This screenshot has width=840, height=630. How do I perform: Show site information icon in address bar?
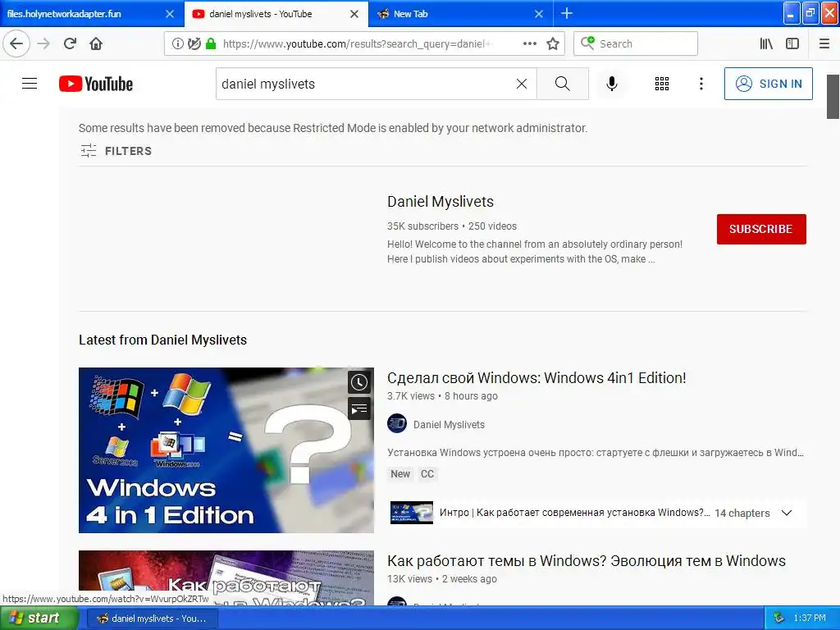178,44
